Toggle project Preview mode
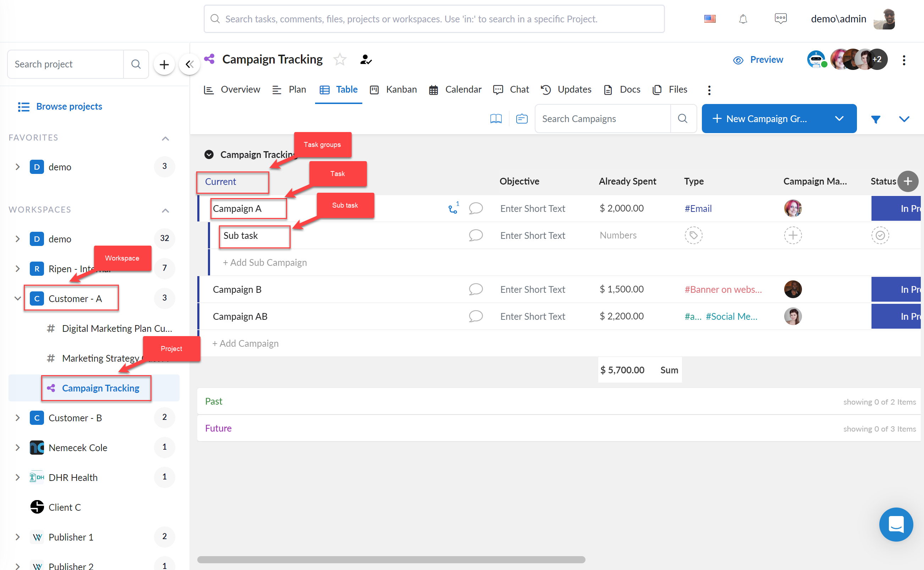Viewport: 924px width, 570px height. tap(758, 60)
